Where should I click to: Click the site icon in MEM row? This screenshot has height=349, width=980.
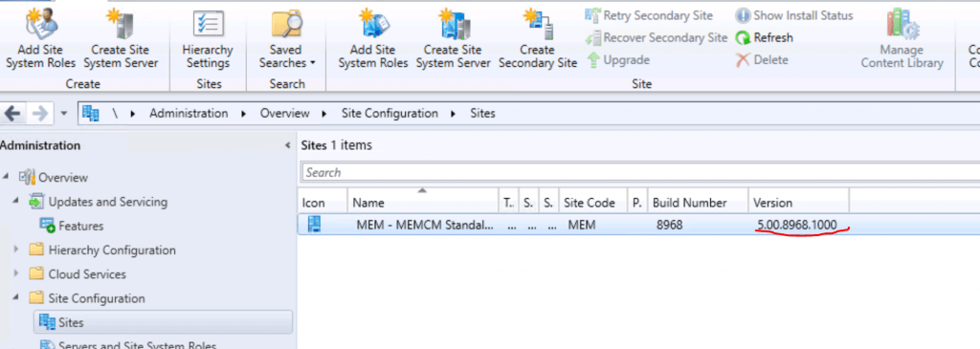coord(313,224)
